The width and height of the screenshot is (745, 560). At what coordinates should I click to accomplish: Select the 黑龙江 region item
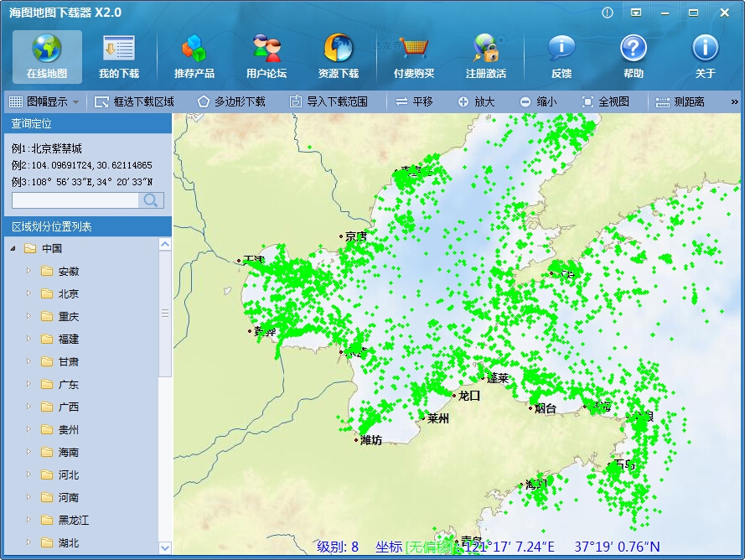[x=74, y=520]
